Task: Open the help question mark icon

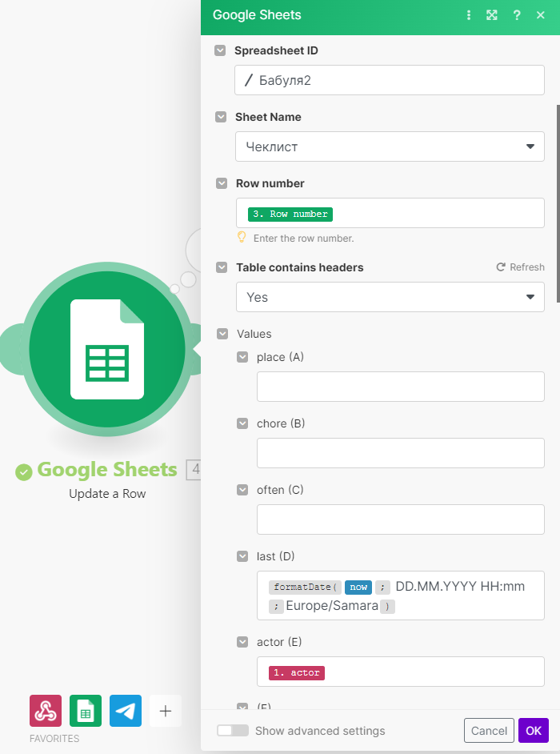Action: [x=517, y=15]
